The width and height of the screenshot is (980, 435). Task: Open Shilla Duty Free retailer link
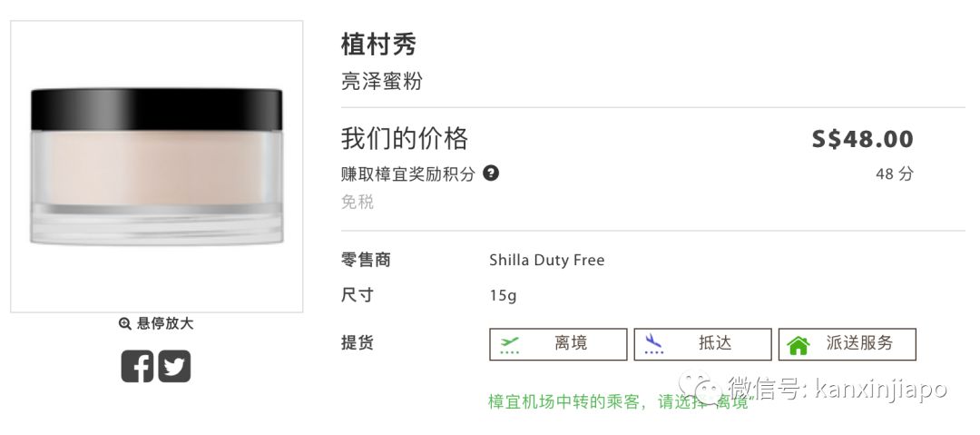click(546, 261)
